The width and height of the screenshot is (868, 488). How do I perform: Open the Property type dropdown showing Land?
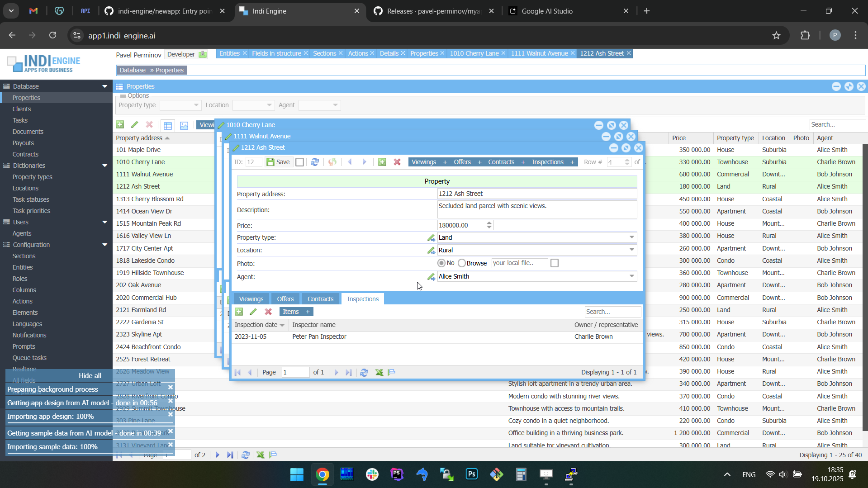point(631,237)
